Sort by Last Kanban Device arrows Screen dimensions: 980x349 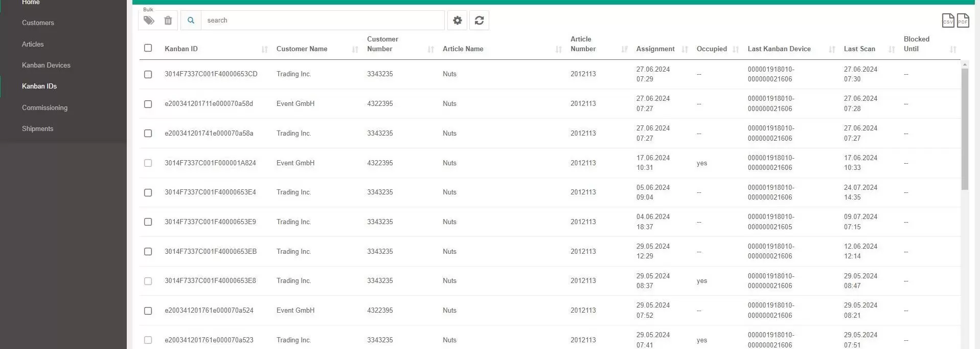(832, 49)
